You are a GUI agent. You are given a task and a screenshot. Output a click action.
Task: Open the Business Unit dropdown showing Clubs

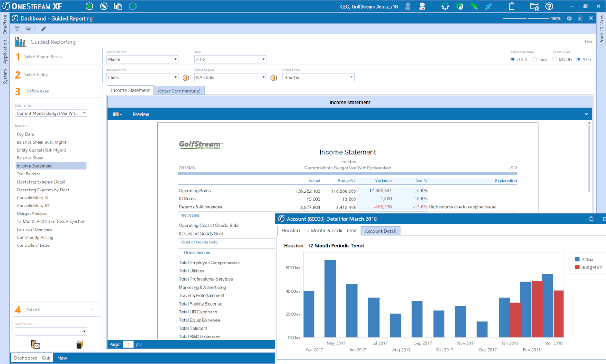pos(142,77)
